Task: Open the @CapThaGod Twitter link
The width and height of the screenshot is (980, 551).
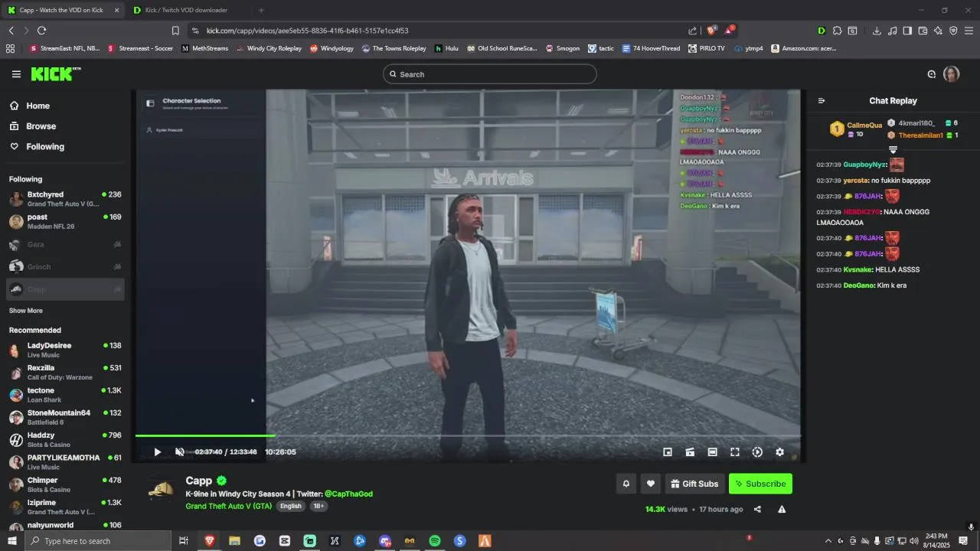Action: [348, 494]
